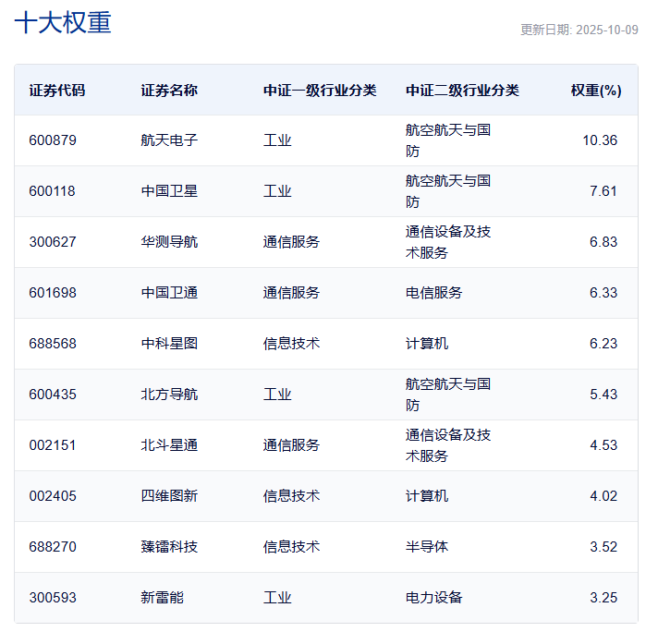The image size is (658, 644).
Task: Click stock code 600879
Action: tap(53, 140)
